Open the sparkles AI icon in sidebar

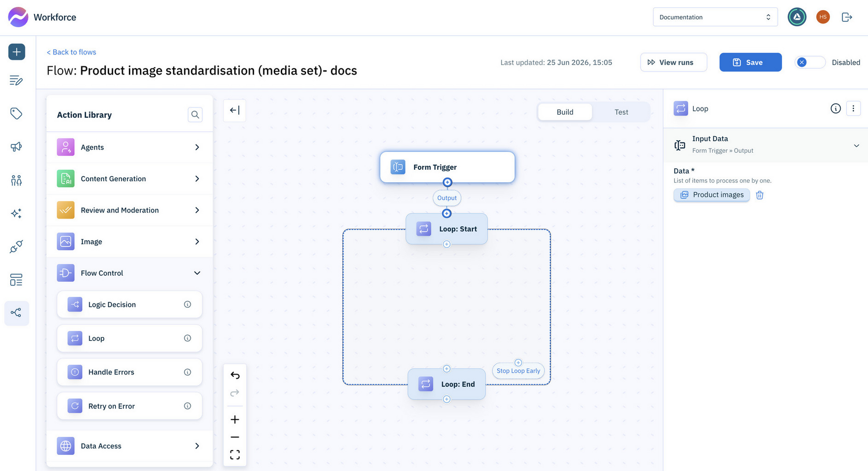coord(16,213)
